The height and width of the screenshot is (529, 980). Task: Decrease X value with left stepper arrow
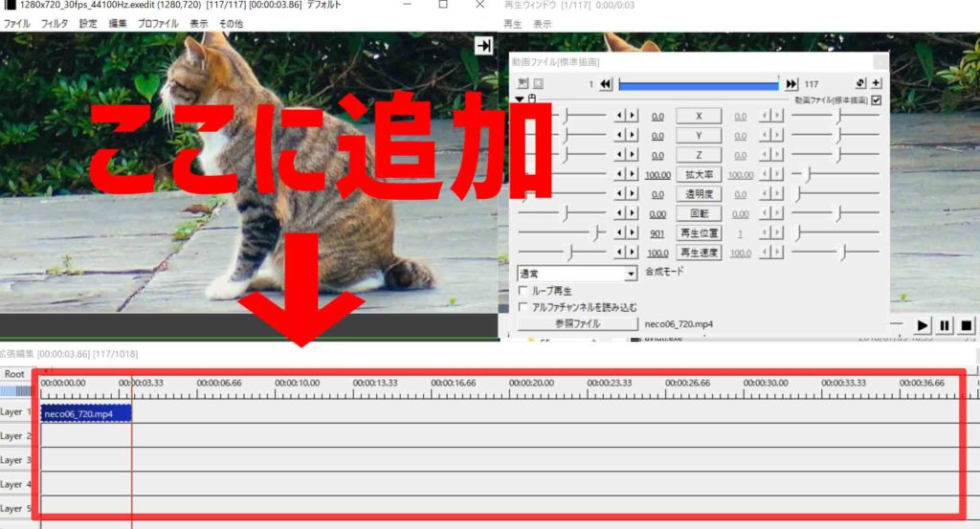(619, 116)
